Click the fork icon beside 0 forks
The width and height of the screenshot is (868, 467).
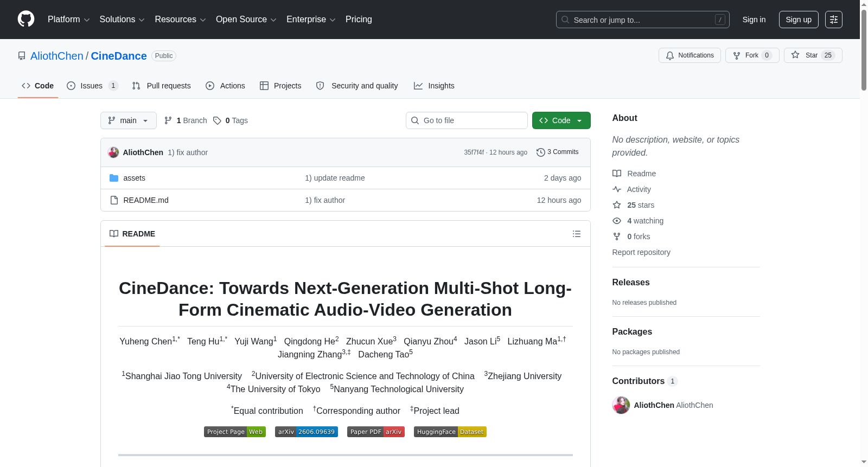(x=617, y=236)
